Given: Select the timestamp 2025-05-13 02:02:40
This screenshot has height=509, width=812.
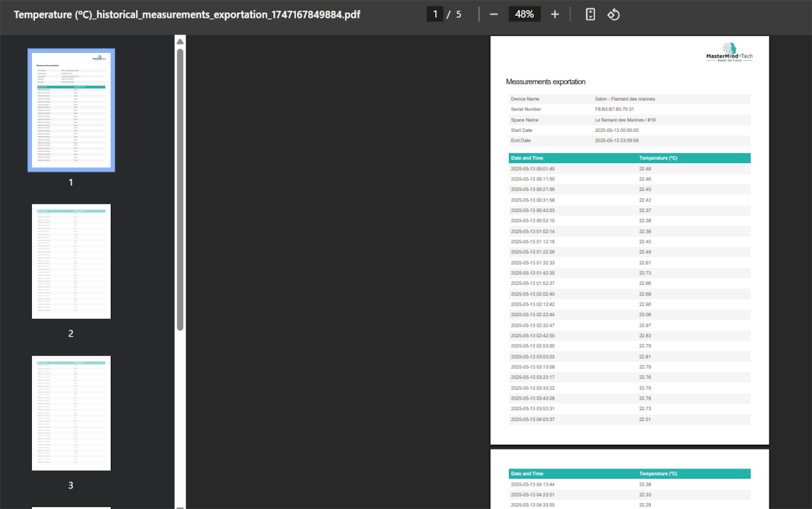Looking at the screenshot, I should click(x=533, y=294).
